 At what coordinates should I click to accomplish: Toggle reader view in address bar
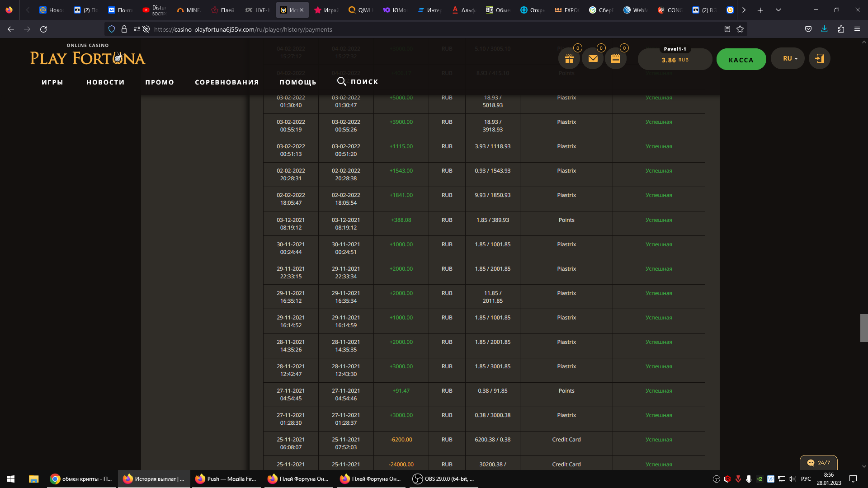pyautogui.click(x=727, y=29)
